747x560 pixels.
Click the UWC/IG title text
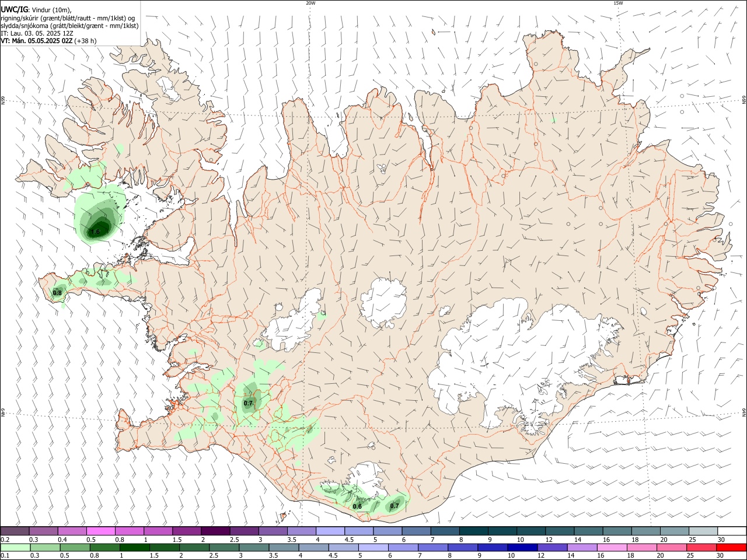click(15, 10)
